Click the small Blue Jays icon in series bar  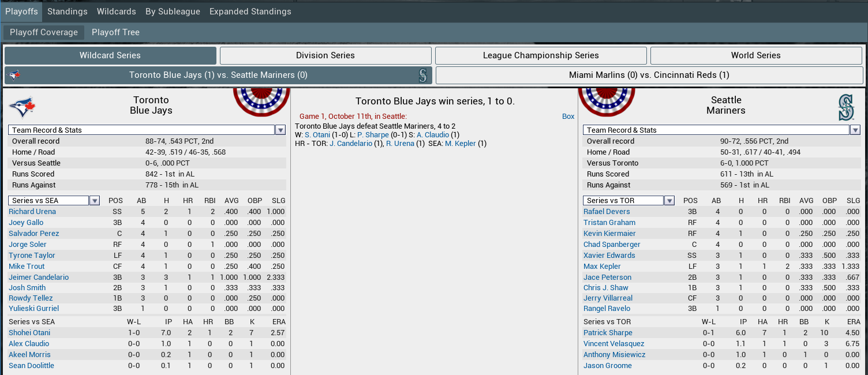[16, 75]
